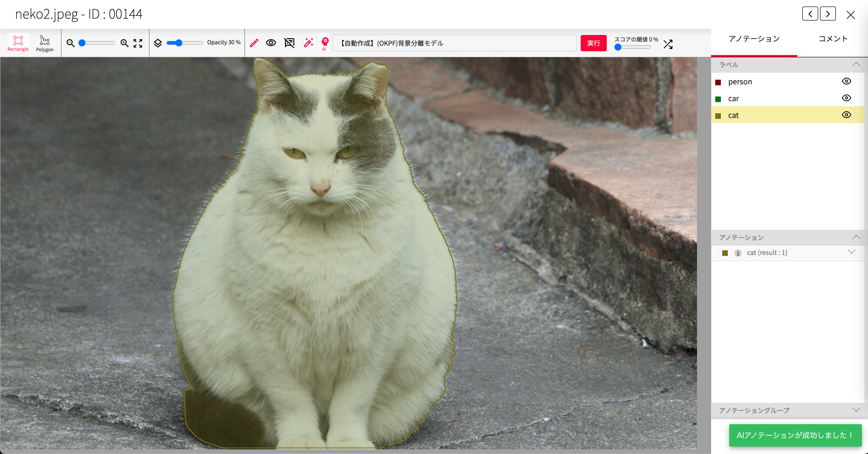This screenshot has height=454, width=868.
Task: Select the Rectangle annotation tool
Action: click(18, 43)
